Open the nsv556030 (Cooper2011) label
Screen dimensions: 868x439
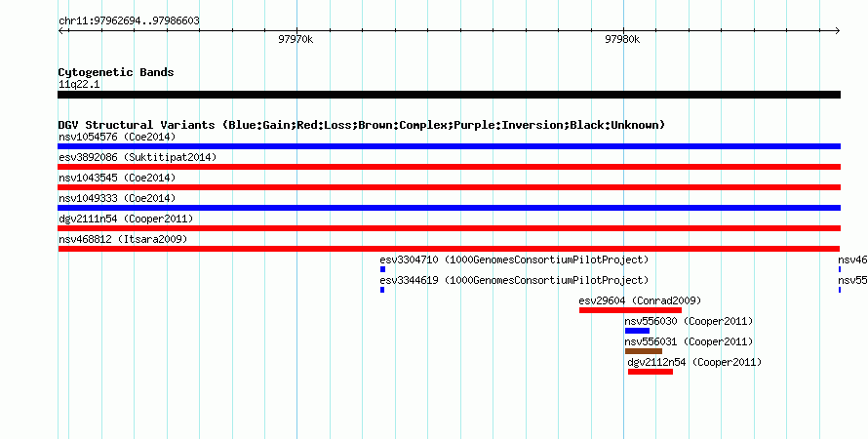(x=690, y=321)
